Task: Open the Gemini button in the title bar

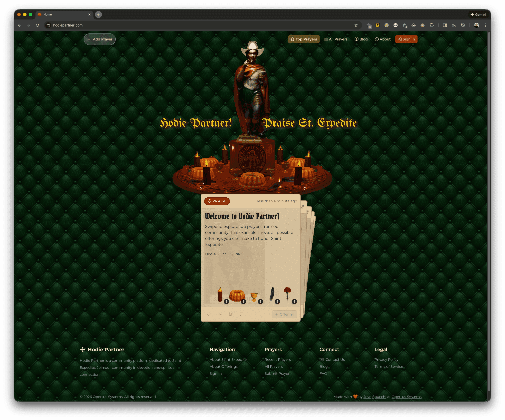Action: (x=478, y=14)
